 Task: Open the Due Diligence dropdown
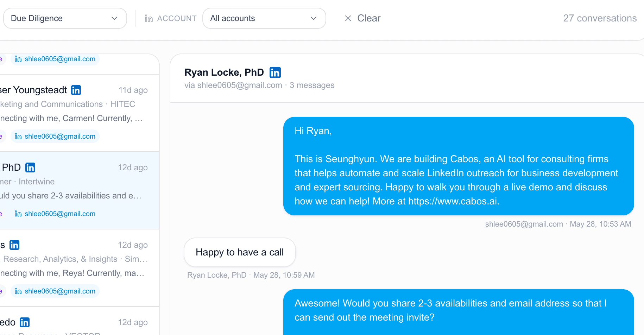65,18
